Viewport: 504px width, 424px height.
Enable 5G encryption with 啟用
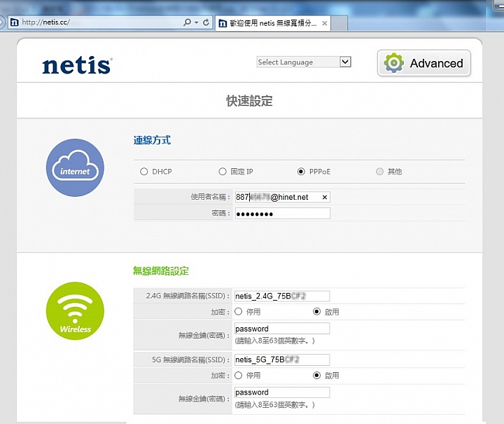pos(316,375)
